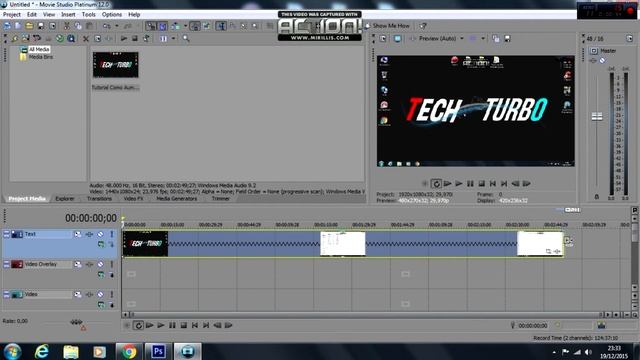This screenshot has width=640, height=360.
Task: Open Master FX in the mixer
Action: [x=593, y=60]
